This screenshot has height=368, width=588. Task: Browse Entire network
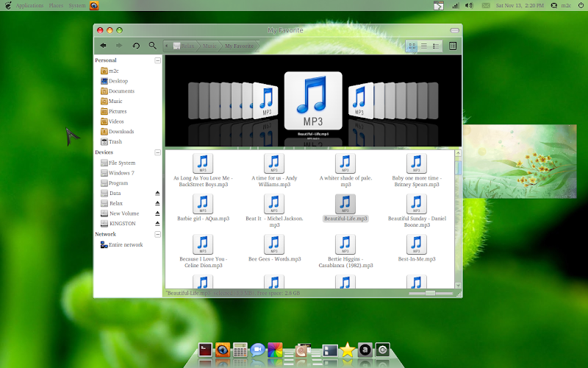tap(122, 244)
